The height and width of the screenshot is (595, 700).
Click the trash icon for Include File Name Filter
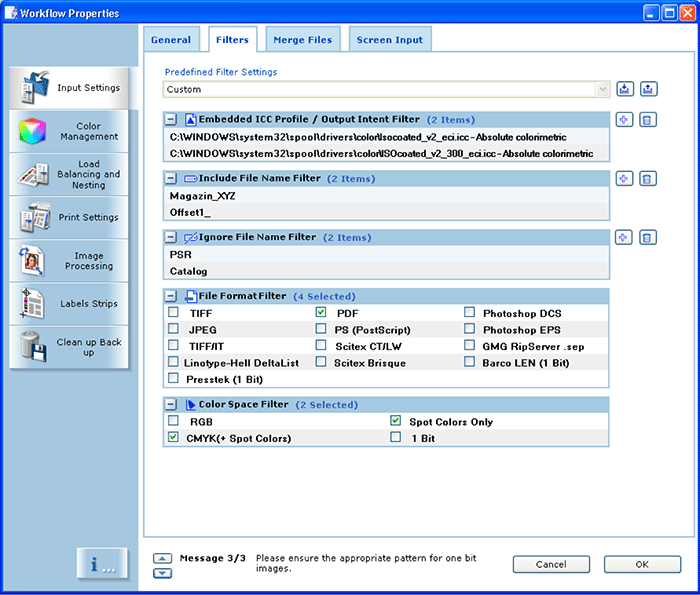click(647, 179)
